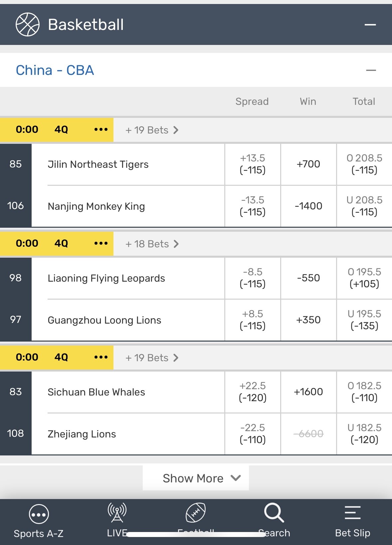This screenshot has width=392, height=545.
Task: Open +19 Bets for Jilin Northeast Tigers game
Action: (x=152, y=130)
